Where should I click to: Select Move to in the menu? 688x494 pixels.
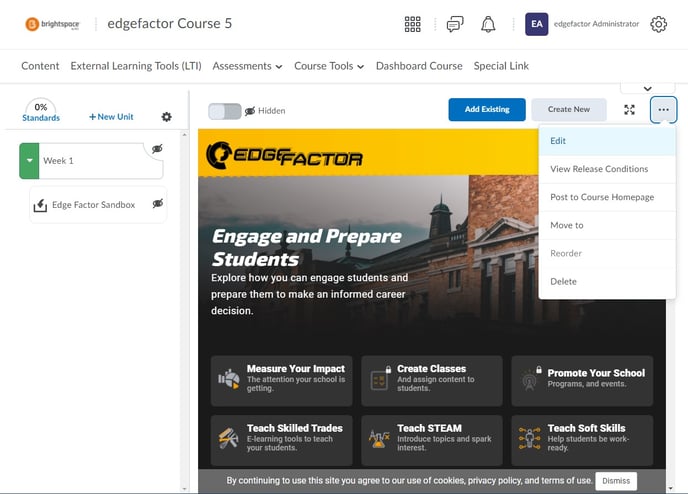(x=607, y=225)
